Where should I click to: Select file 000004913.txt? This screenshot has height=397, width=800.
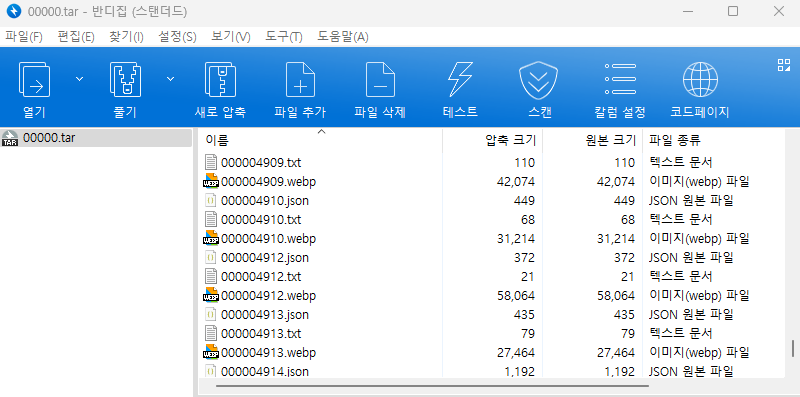click(x=261, y=334)
